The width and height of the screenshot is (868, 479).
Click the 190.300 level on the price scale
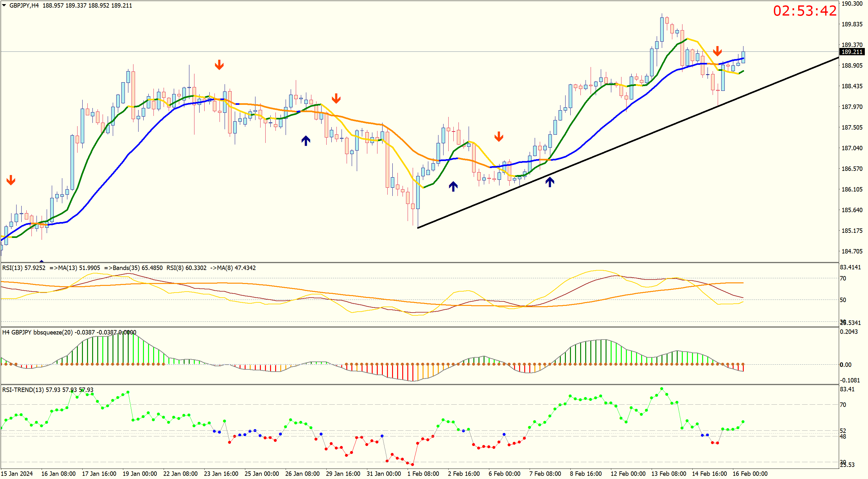click(x=852, y=3)
